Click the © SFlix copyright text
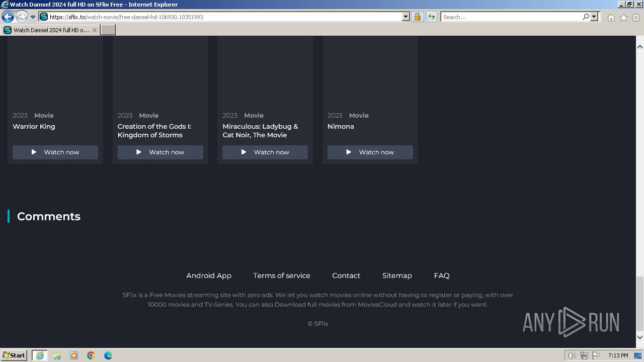This screenshot has width=644, height=362. 318,324
